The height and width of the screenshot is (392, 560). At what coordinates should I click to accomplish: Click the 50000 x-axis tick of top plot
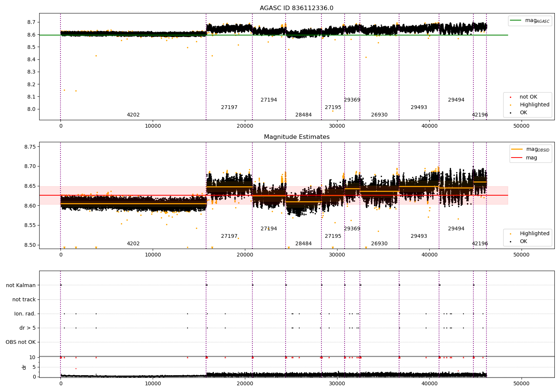pyautogui.click(x=521, y=126)
